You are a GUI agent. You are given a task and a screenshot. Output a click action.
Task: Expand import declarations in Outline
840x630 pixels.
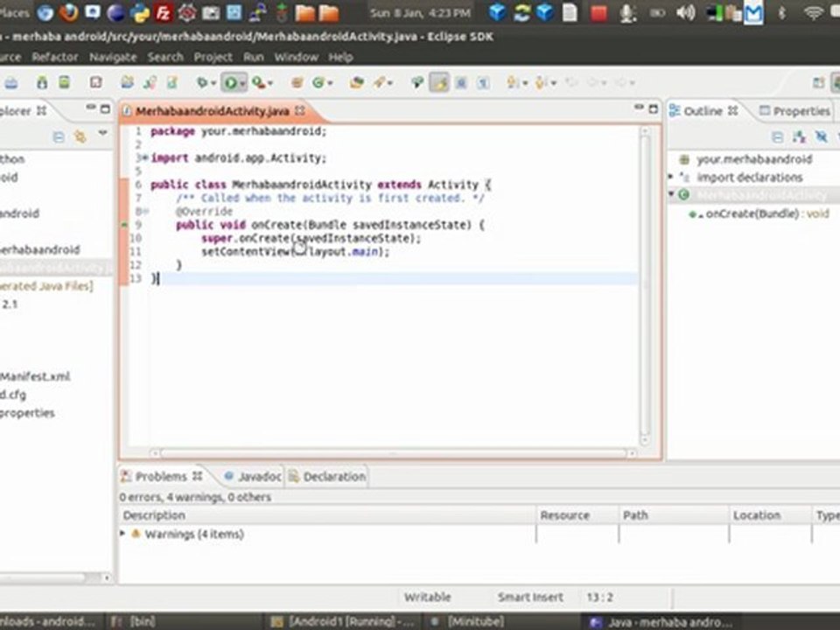(672, 178)
